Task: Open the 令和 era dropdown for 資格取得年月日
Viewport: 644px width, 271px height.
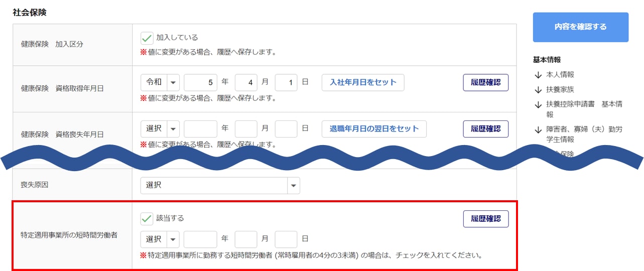Action: (x=160, y=82)
